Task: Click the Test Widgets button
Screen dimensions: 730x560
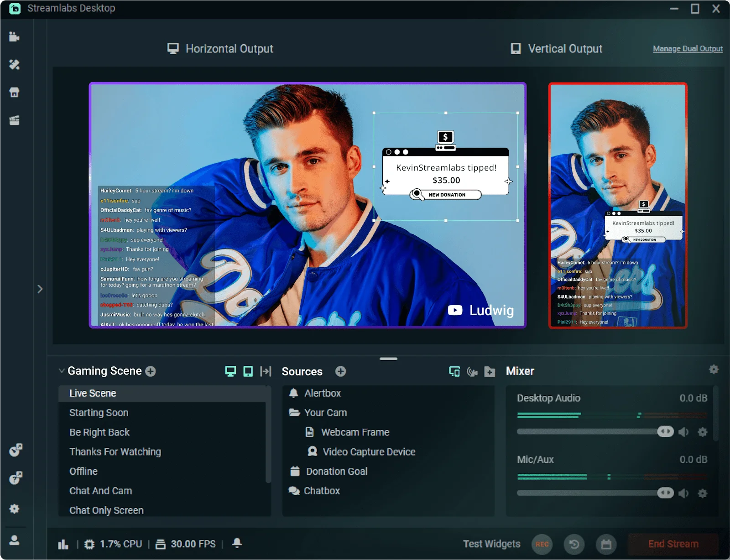Action: (x=491, y=544)
